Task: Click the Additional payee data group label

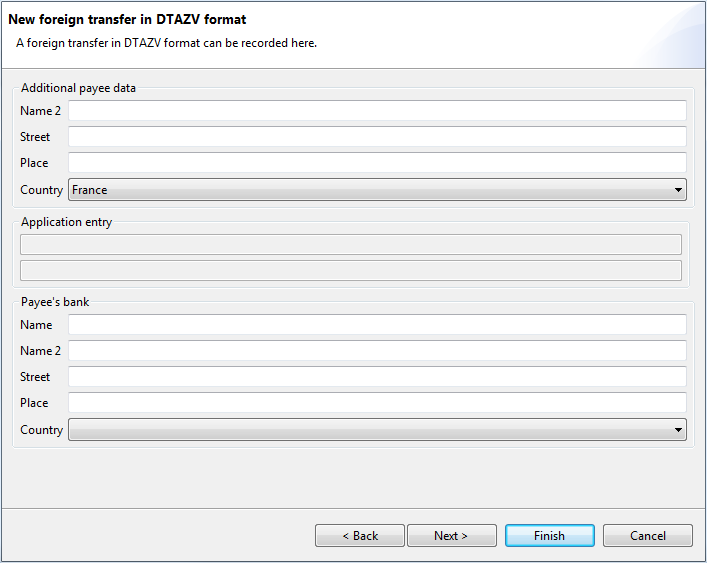Action: pyautogui.click(x=78, y=88)
